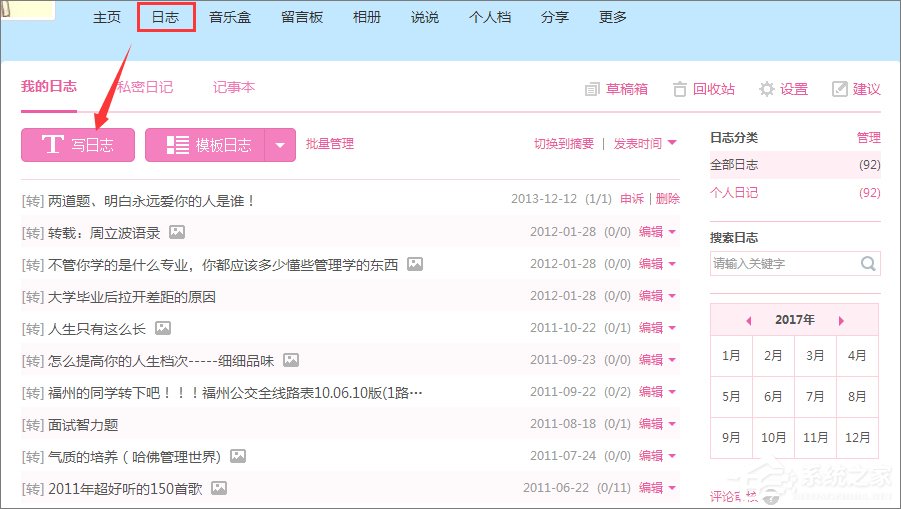Viewport: 901px width, 509px height.
Task: Open the 主页 nav tab
Action: (107, 17)
